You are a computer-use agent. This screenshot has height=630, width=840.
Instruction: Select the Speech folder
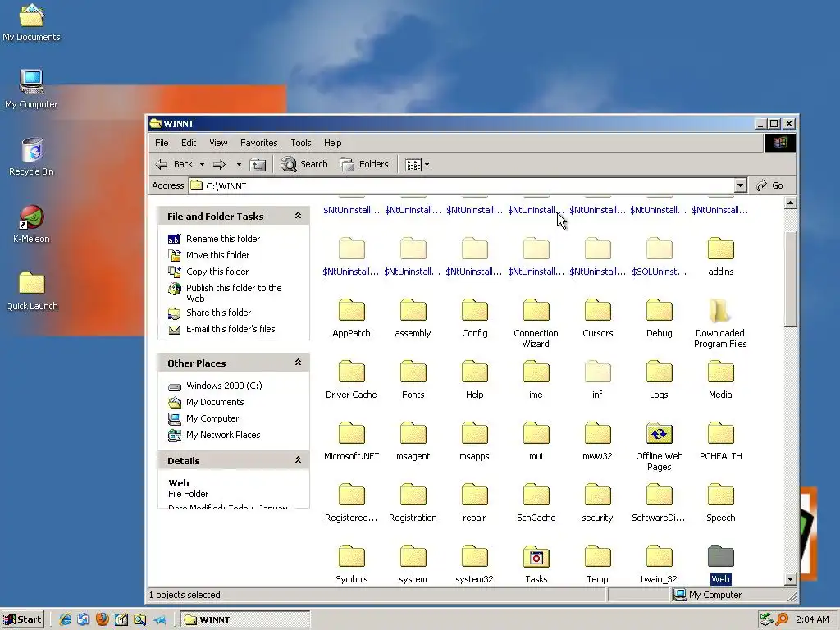pos(720,502)
